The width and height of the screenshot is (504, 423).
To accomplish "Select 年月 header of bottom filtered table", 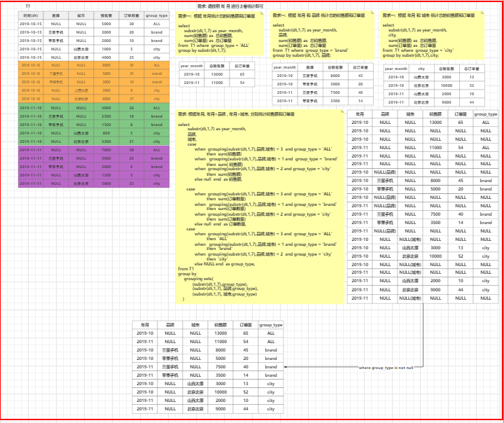I will tap(145, 325).
